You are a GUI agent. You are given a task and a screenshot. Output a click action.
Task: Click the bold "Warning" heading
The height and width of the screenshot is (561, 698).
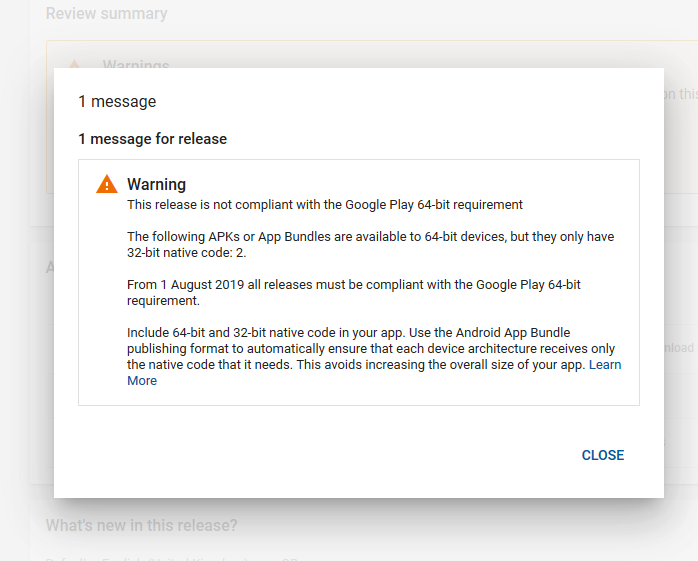point(156,184)
